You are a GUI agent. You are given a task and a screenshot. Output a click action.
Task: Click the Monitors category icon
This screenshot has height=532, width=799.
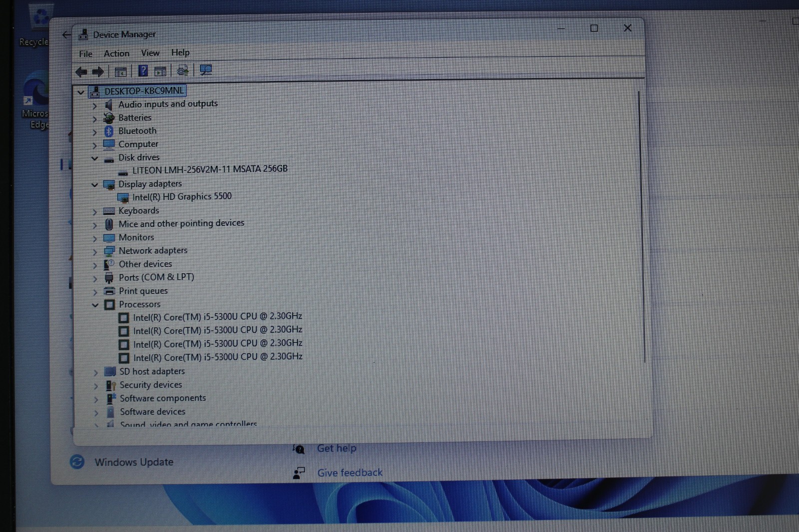tap(109, 238)
